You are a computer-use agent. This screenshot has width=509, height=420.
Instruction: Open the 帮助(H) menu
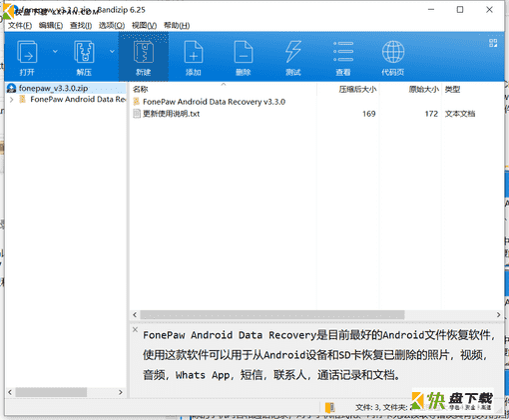tap(177, 25)
